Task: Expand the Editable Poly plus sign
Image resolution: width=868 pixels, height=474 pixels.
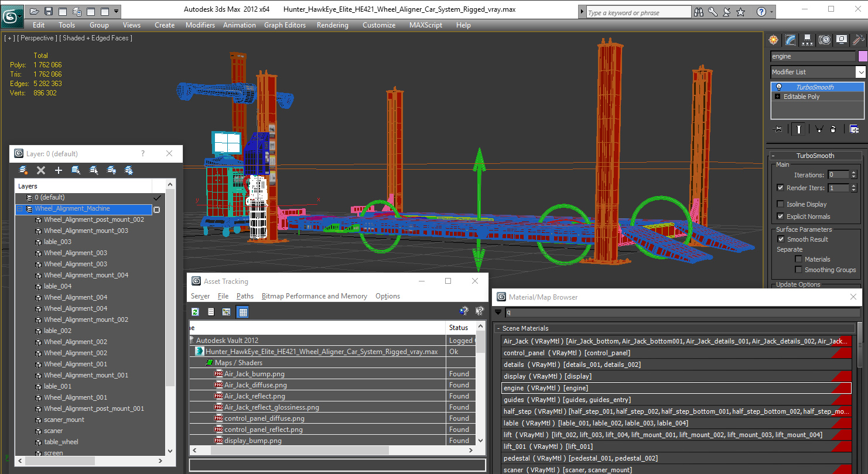Action: pos(778,97)
